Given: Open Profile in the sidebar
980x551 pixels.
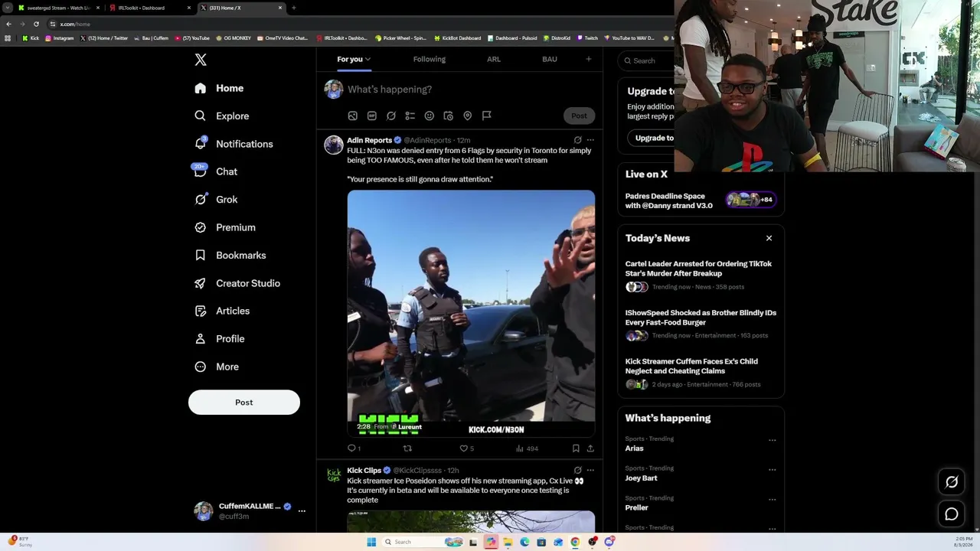Looking at the screenshot, I should (x=220, y=339).
